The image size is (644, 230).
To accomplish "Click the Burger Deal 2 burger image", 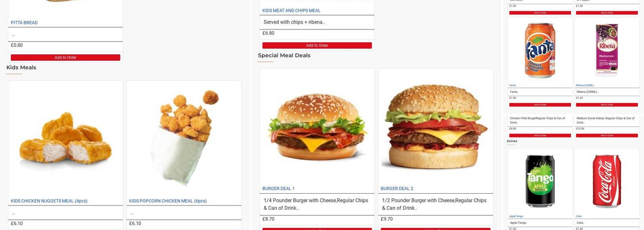I will pos(436,126).
